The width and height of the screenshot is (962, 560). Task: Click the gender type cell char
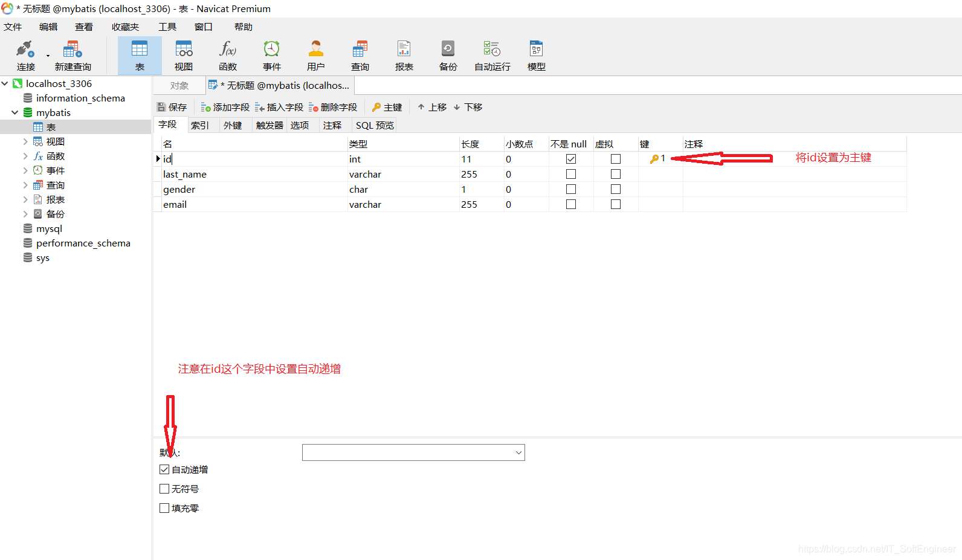(x=403, y=189)
